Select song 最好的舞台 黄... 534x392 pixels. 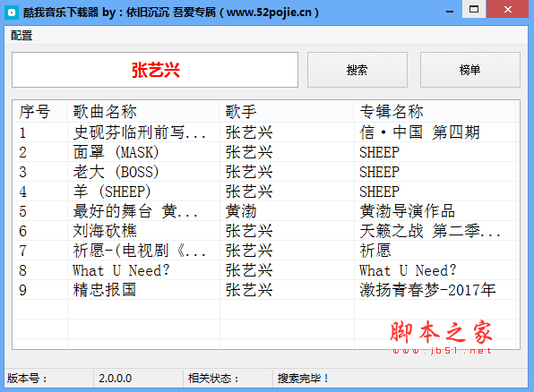coord(135,211)
